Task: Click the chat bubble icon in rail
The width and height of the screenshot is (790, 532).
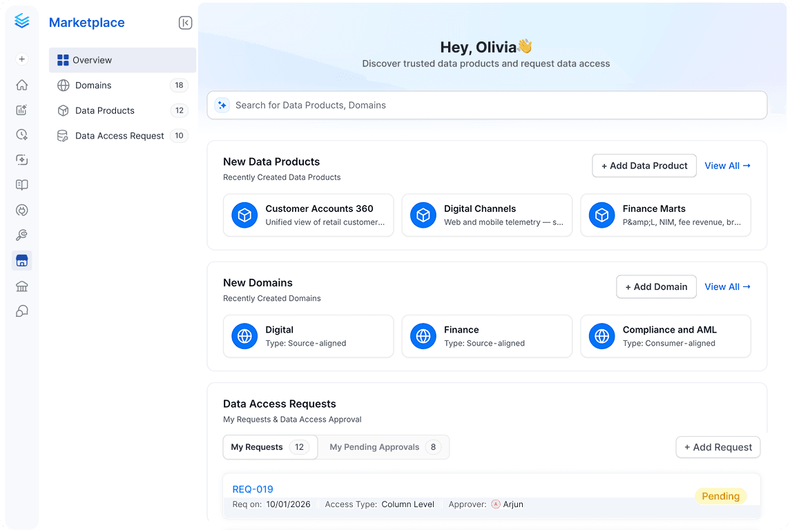Action: pos(21,311)
